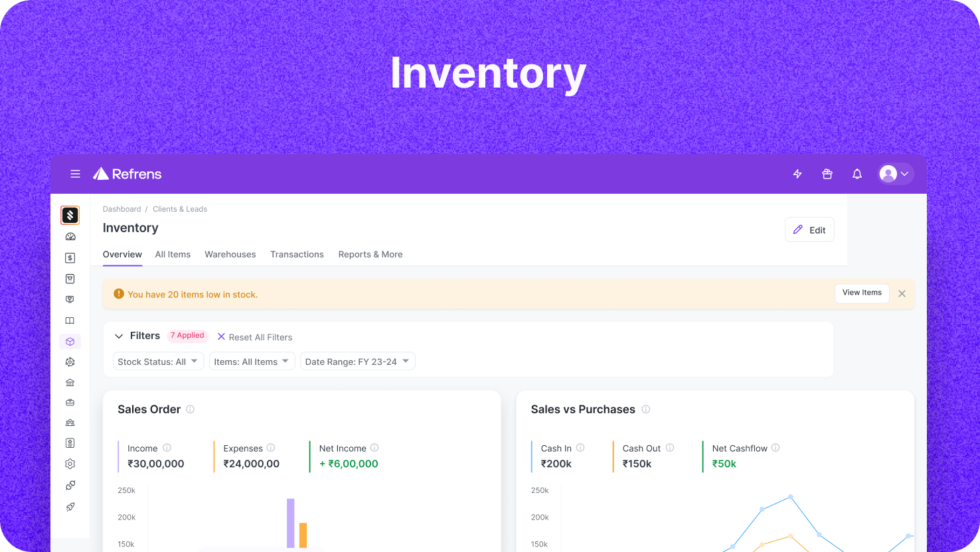Click the Edit button
This screenshot has height=552, width=980.
click(x=809, y=229)
